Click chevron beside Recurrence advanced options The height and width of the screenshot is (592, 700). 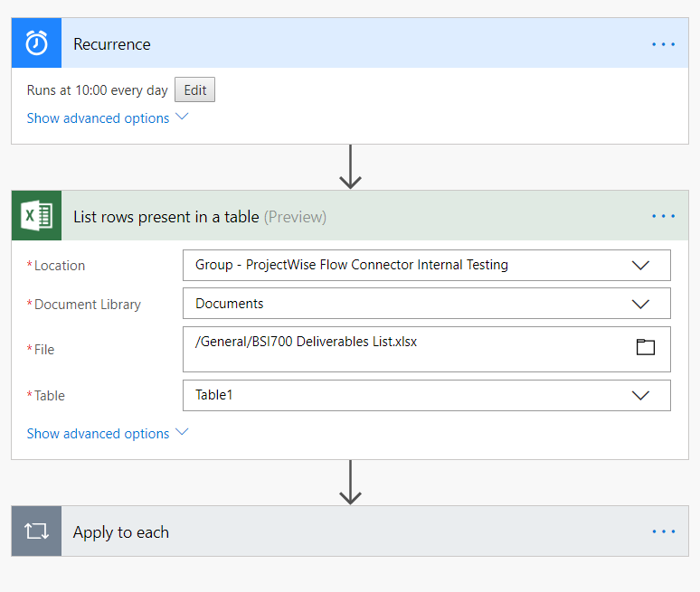(x=182, y=117)
